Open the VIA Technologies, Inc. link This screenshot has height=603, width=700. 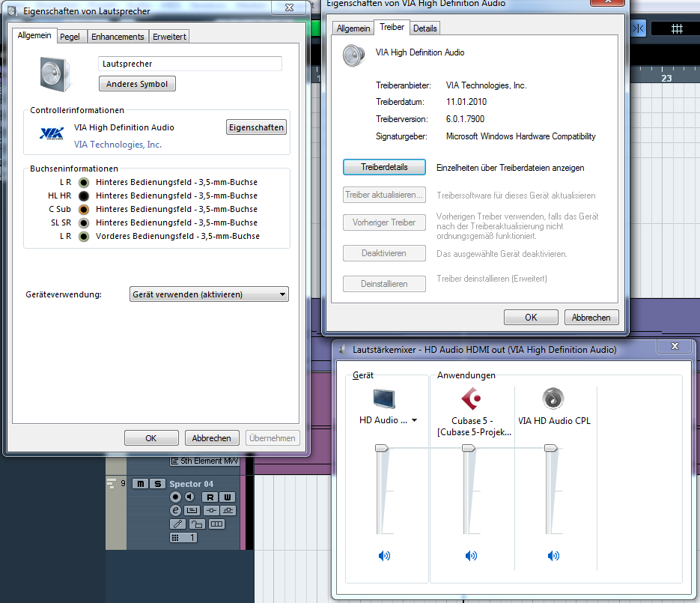click(x=118, y=145)
